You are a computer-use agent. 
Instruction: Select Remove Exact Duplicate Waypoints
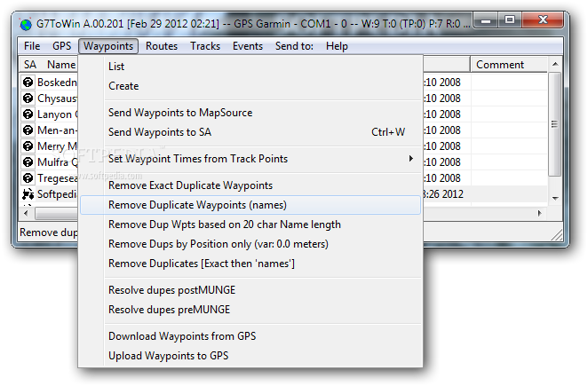(250, 185)
